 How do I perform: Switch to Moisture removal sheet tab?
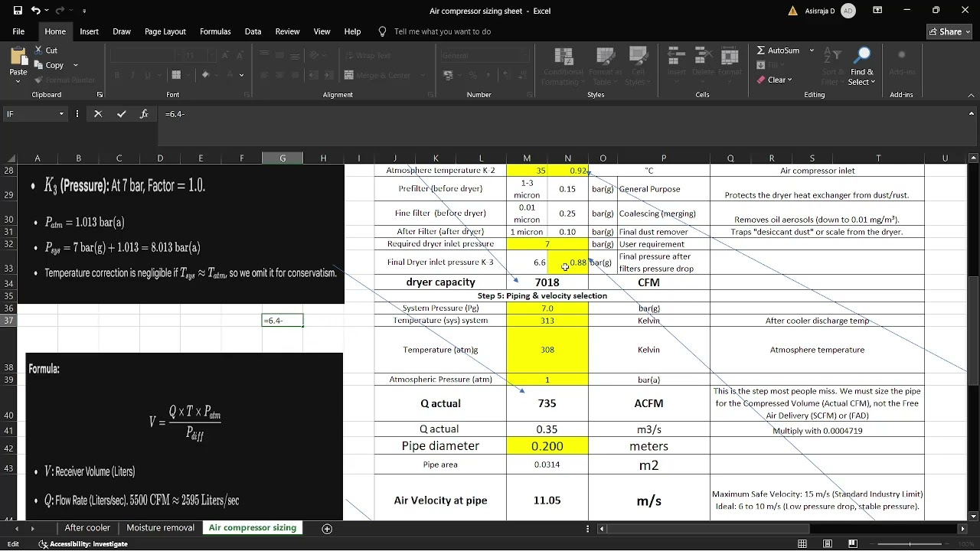point(160,528)
